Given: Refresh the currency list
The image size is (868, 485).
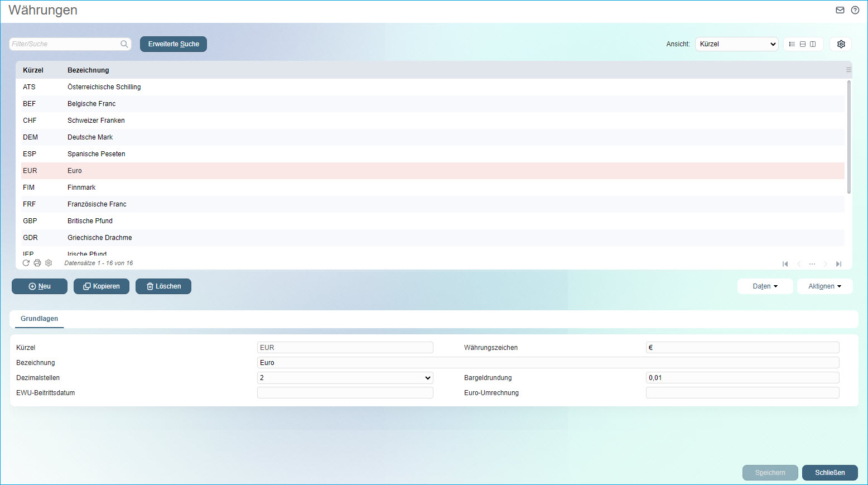Looking at the screenshot, I should 26,263.
